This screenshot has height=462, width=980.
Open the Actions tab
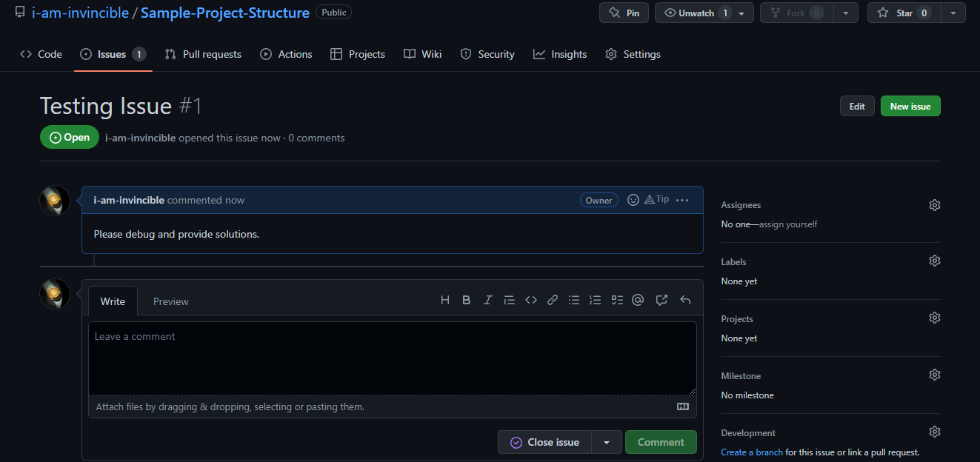pos(286,54)
